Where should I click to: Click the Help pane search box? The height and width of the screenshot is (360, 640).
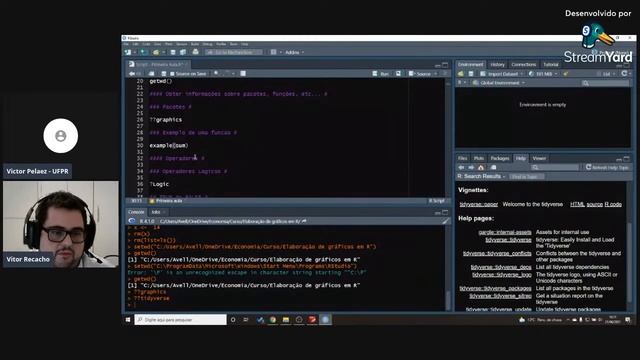coord(555,168)
